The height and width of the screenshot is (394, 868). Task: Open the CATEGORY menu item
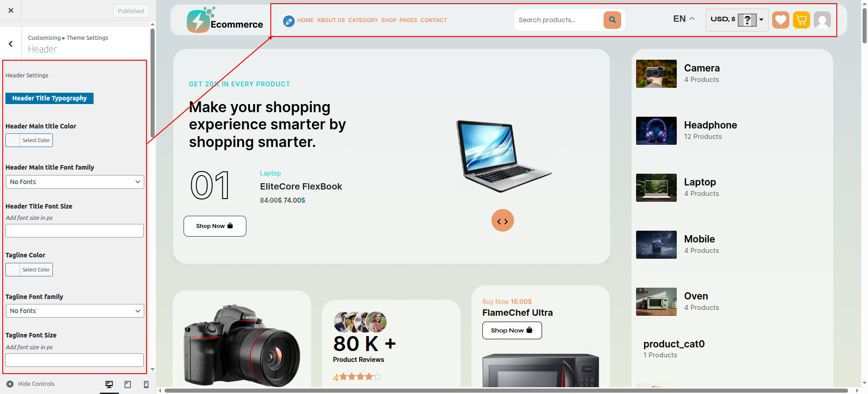coord(363,20)
